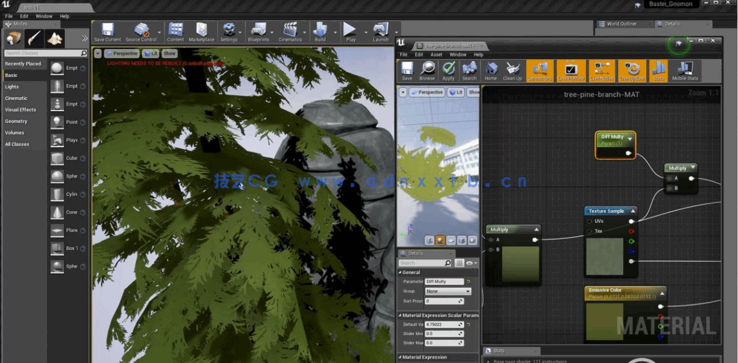Open tree-pine-branch-MAT editor tab
Image resolution: width=738 pixels, height=363 pixels.
click(x=451, y=46)
